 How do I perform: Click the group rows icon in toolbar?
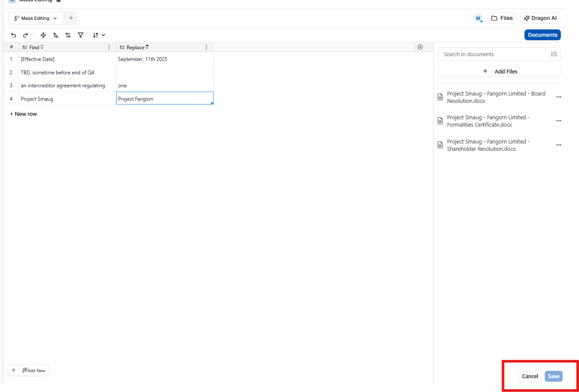click(56, 35)
